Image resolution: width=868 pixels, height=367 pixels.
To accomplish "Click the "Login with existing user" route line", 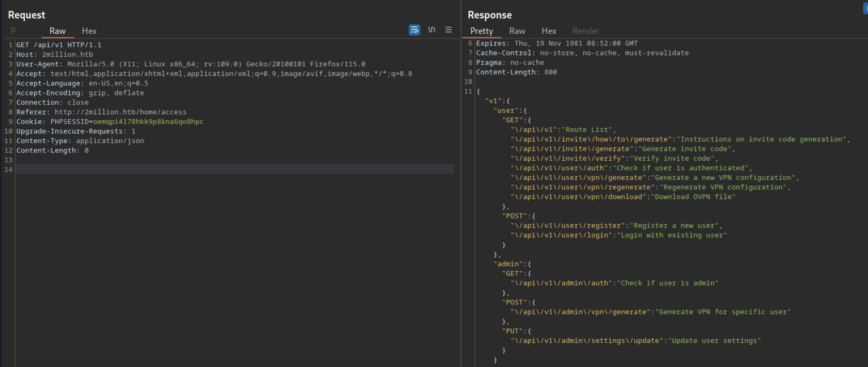I will tap(619, 235).
